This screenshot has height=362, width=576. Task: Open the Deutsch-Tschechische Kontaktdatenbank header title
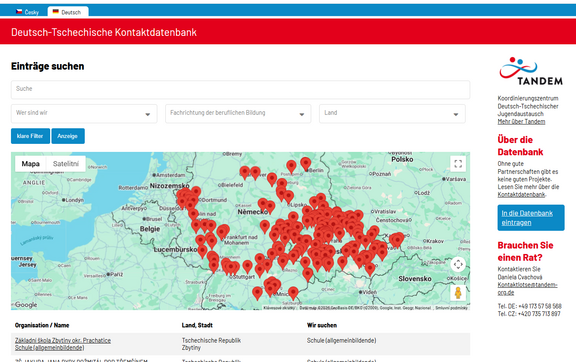(104, 32)
